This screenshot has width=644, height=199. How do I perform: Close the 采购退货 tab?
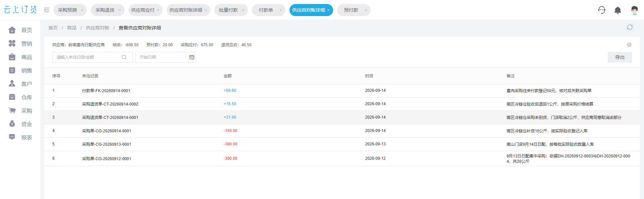[x=120, y=10]
